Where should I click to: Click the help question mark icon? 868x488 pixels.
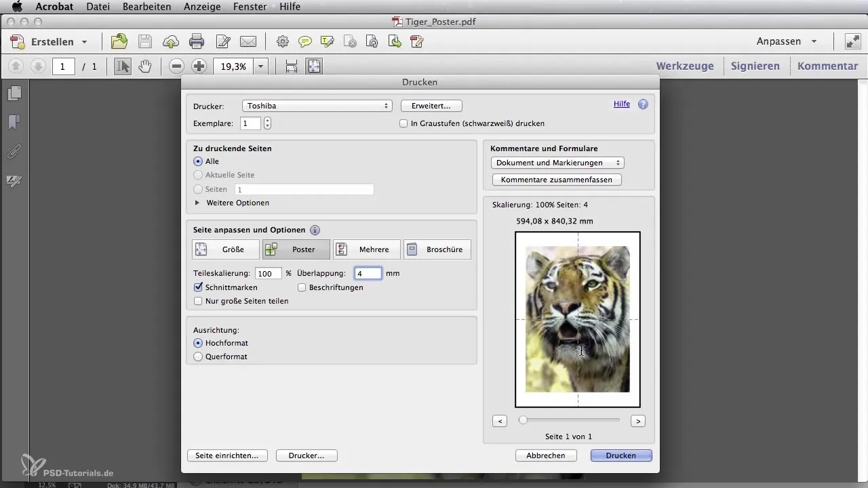pos(643,104)
